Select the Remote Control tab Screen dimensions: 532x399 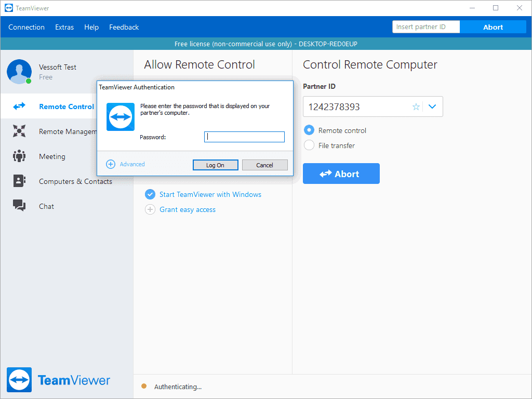click(x=48, y=106)
